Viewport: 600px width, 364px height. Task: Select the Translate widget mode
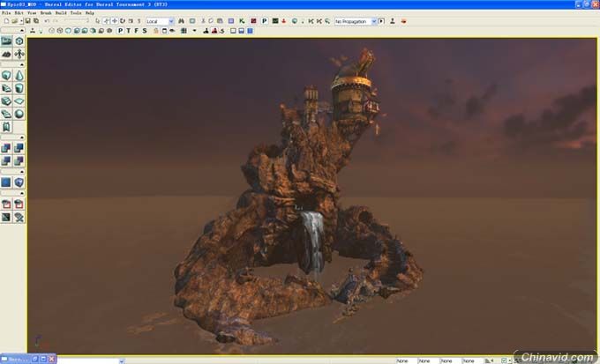115,21
